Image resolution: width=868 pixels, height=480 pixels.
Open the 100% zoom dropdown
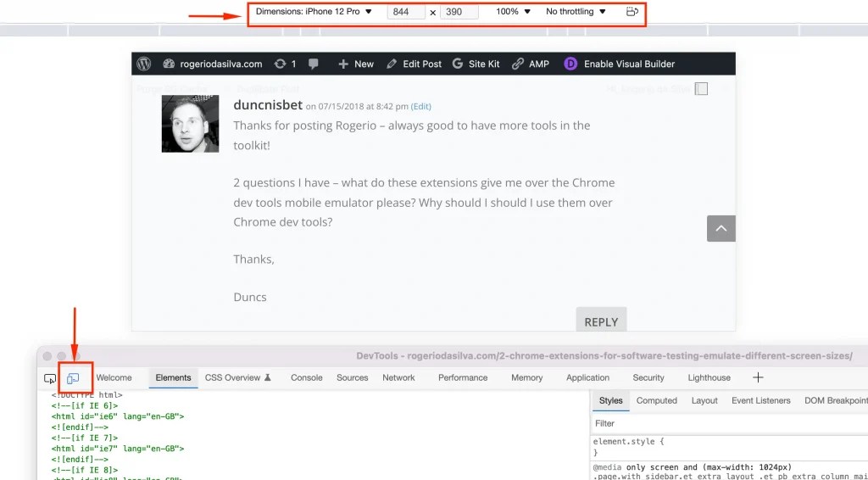click(513, 11)
